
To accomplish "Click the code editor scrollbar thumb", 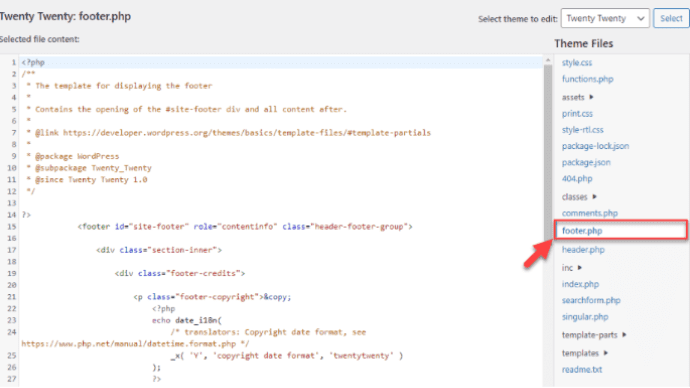I will click(548, 152).
